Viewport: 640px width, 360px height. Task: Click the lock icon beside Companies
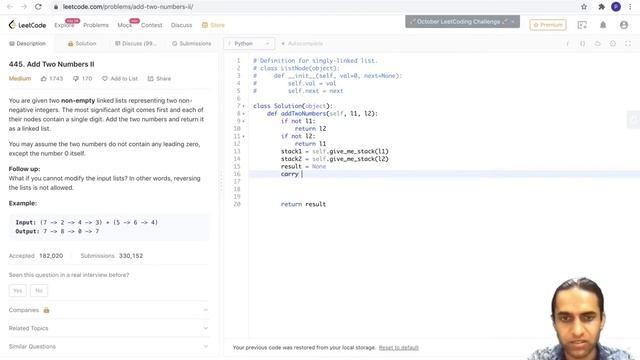tap(47, 310)
